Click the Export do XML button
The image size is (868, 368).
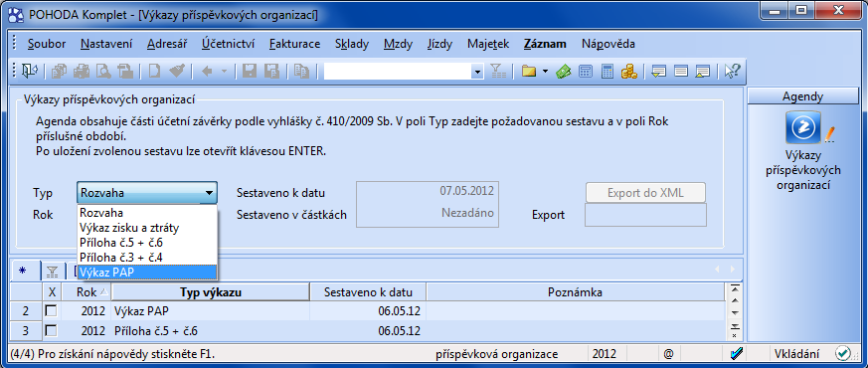(645, 193)
